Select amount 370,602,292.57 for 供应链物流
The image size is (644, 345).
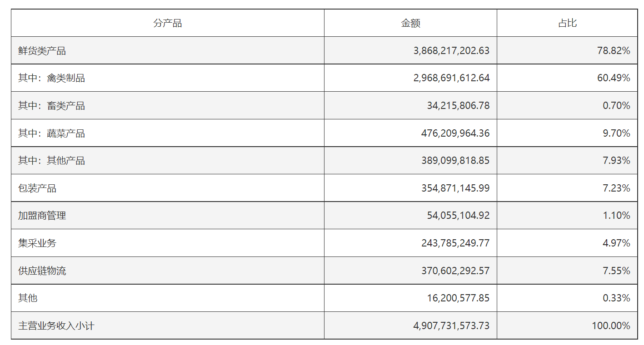click(x=410, y=271)
